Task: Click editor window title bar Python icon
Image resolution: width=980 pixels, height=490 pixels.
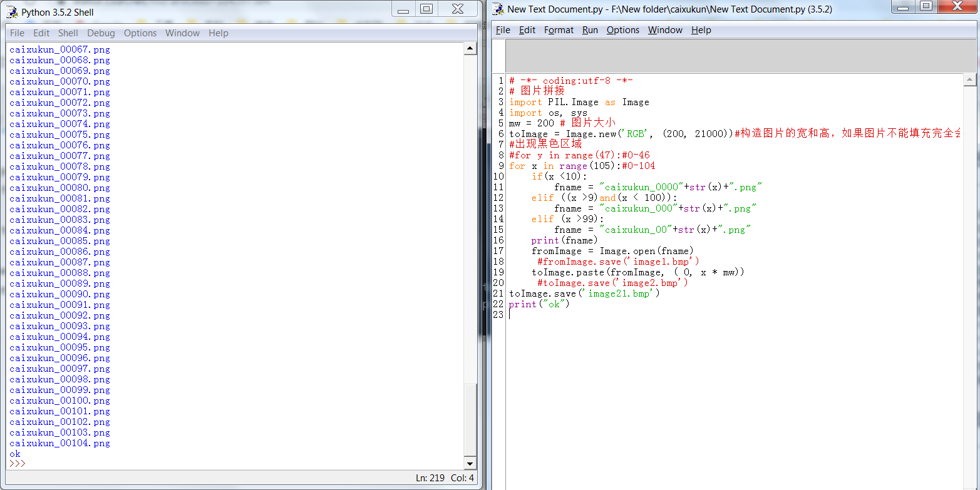Action: click(498, 9)
